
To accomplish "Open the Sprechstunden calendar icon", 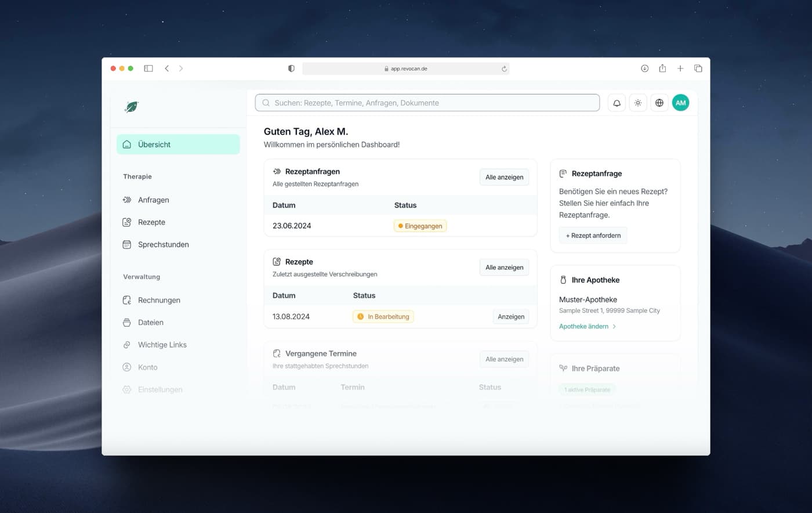I will point(126,244).
